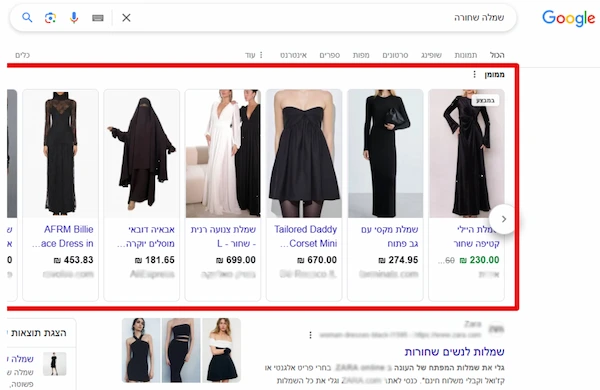The height and width of the screenshot is (390, 600).
Task: Open the שופינג tab
Action: click(431, 55)
